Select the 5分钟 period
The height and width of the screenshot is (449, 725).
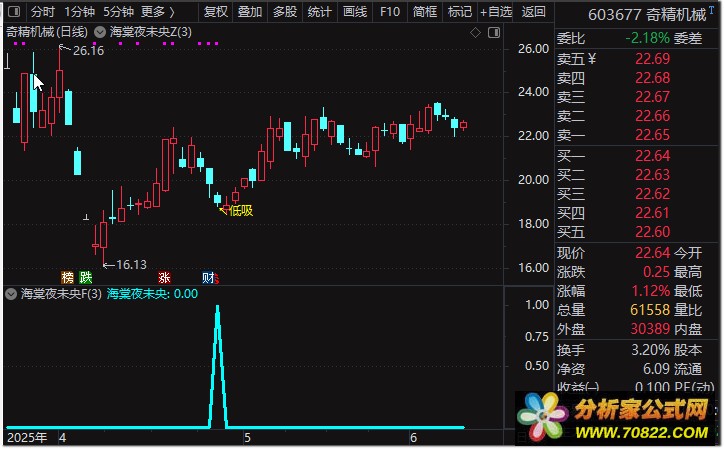pos(118,12)
